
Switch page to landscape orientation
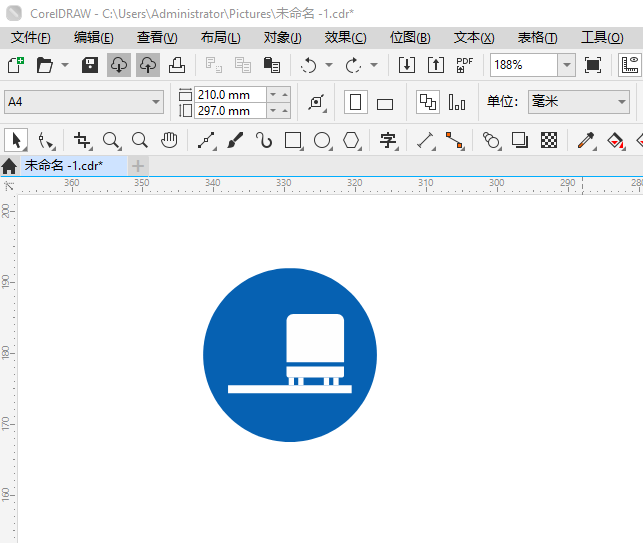coord(386,103)
